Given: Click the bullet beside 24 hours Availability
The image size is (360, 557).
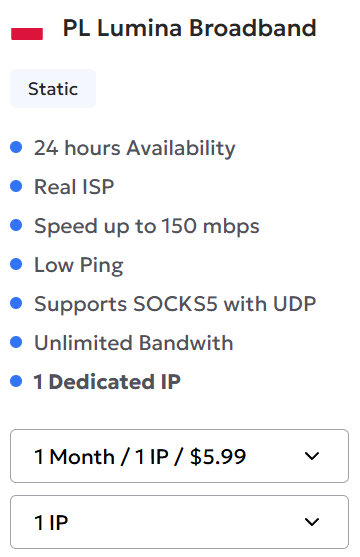Looking at the screenshot, I should (x=16, y=147).
